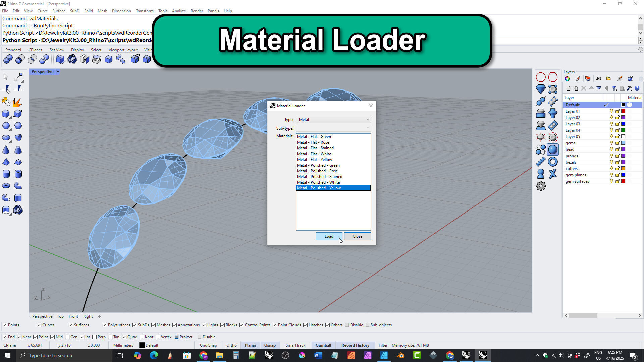Select the torus tool icon
The image size is (644, 362).
click(x=6, y=186)
